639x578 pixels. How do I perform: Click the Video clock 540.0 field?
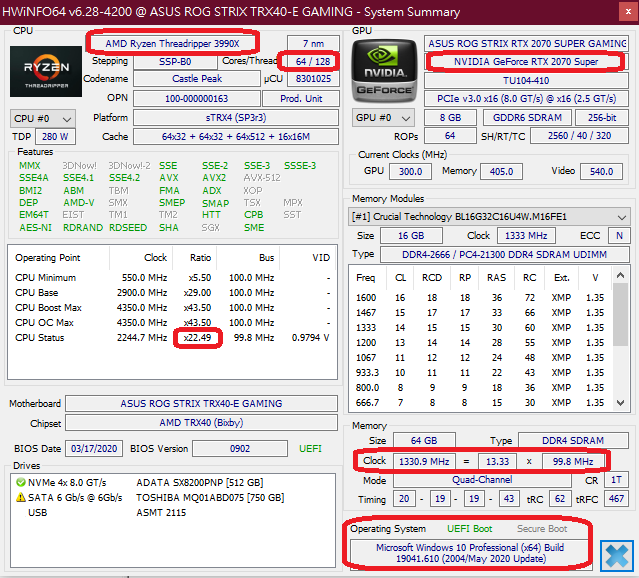click(602, 172)
